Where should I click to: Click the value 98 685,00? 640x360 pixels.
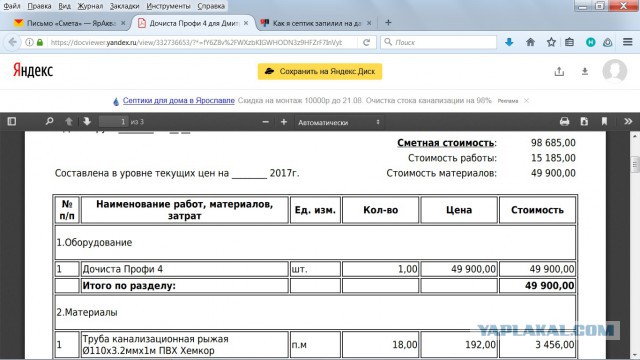(x=553, y=143)
